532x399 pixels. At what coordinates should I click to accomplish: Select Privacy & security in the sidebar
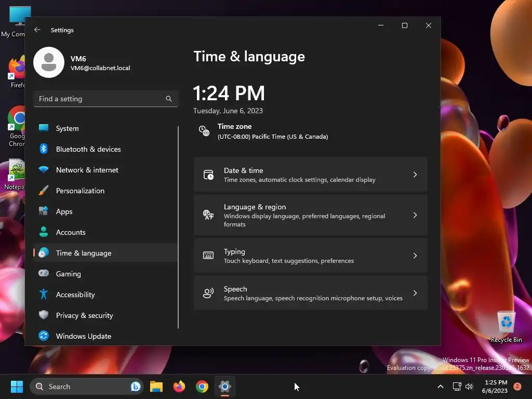[x=105, y=315]
